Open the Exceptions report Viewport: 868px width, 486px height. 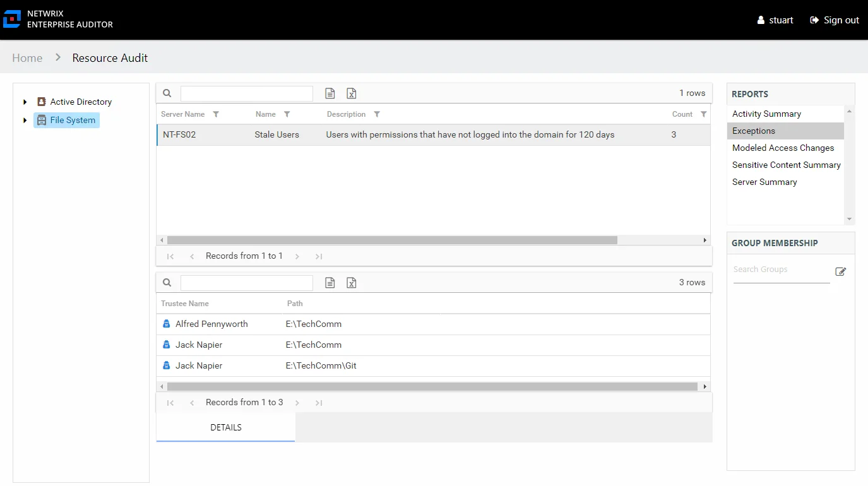click(785, 131)
